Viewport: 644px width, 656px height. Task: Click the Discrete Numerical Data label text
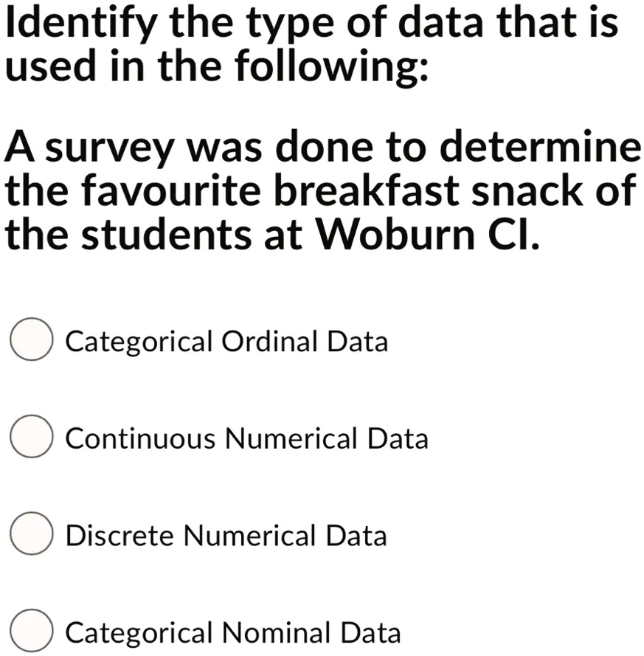coord(226,535)
